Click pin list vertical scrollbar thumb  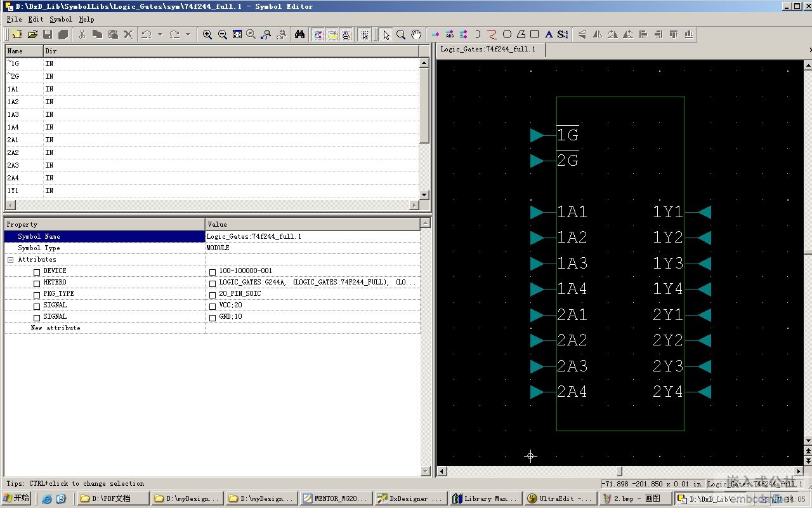(424, 105)
